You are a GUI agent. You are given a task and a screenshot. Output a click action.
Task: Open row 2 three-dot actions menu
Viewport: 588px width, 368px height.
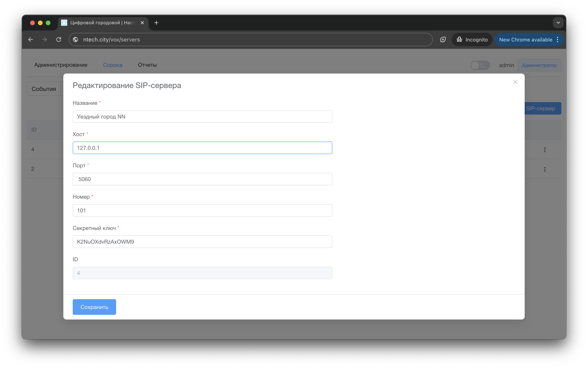click(545, 169)
